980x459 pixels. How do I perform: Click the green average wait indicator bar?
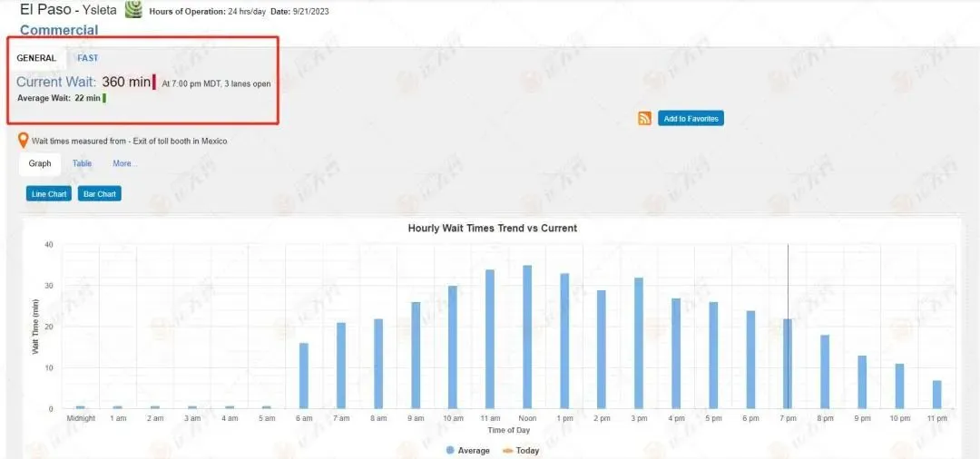(x=103, y=98)
